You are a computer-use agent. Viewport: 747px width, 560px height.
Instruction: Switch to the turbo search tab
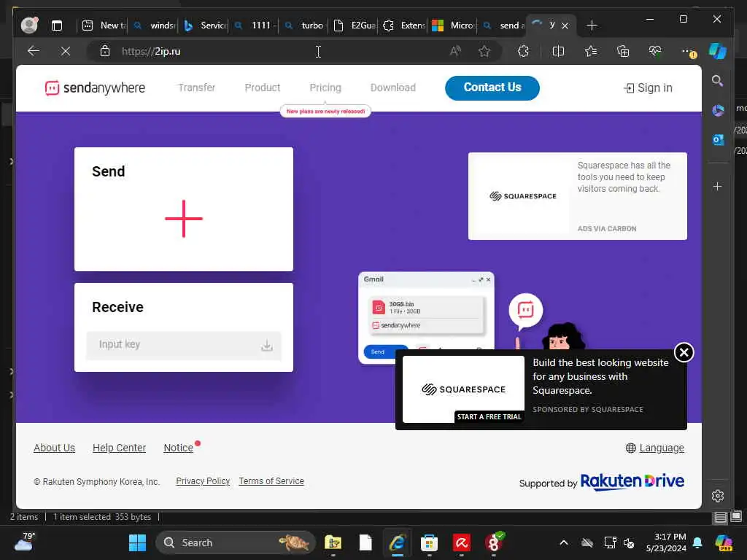pyautogui.click(x=304, y=26)
